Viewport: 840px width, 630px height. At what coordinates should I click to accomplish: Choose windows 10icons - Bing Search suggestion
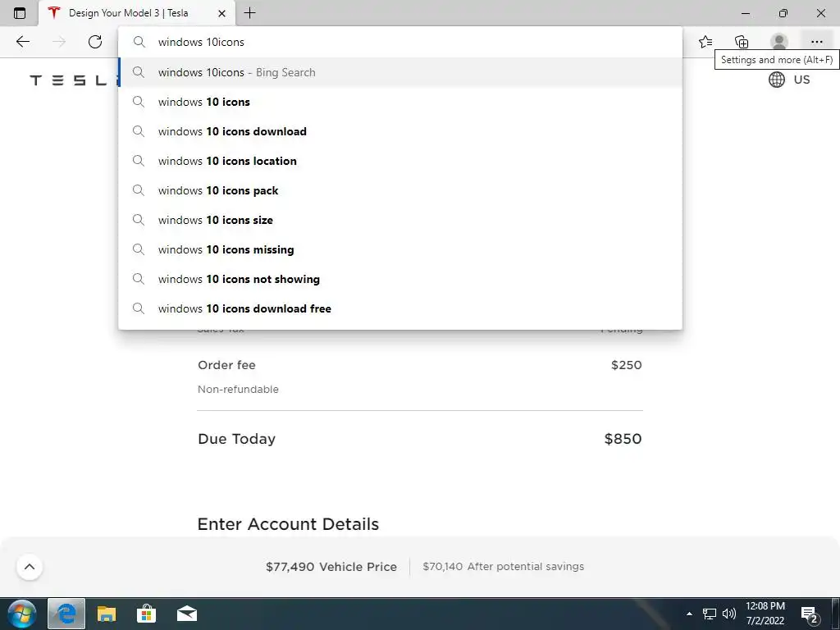[400, 72]
